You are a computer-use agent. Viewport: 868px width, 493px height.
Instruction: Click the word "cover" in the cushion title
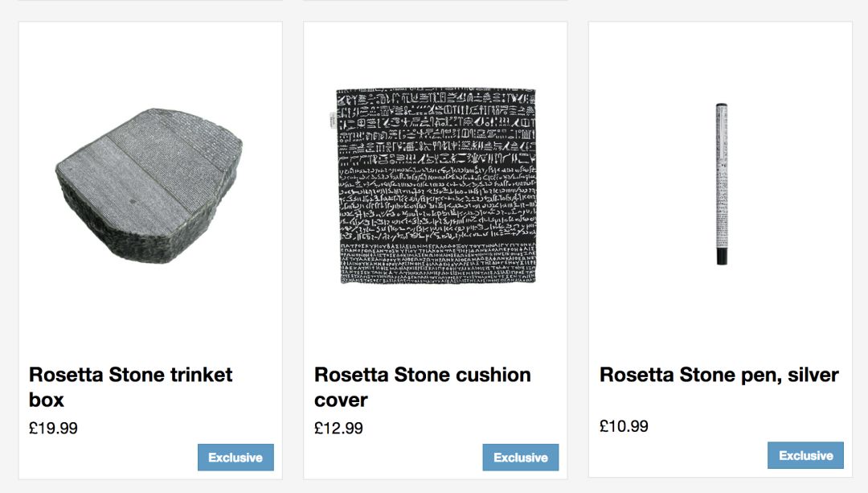[x=341, y=400]
